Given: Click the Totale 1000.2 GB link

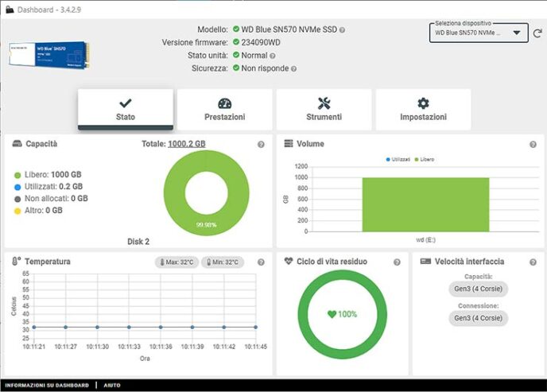Looking at the screenshot, I should tap(186, 144).
